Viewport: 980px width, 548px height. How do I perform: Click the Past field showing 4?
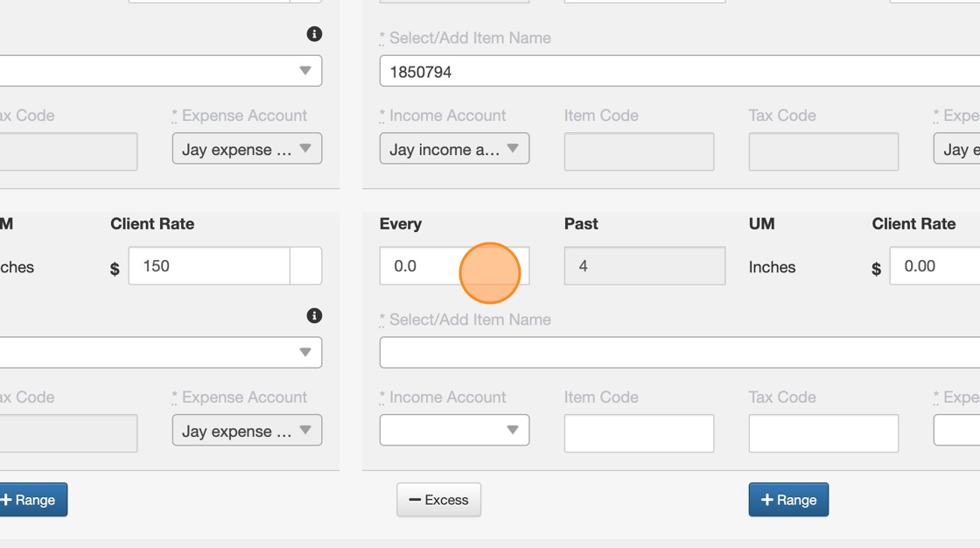tap(644, 266)
